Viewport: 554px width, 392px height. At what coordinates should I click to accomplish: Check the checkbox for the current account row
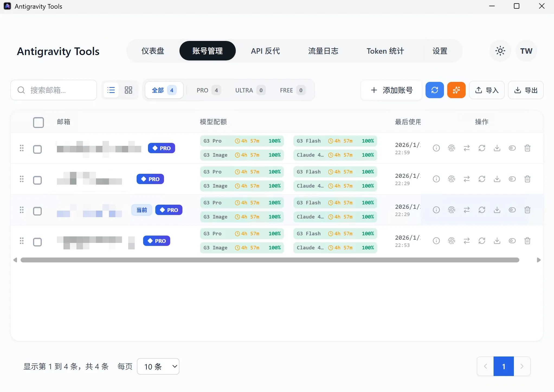(37, 211)
